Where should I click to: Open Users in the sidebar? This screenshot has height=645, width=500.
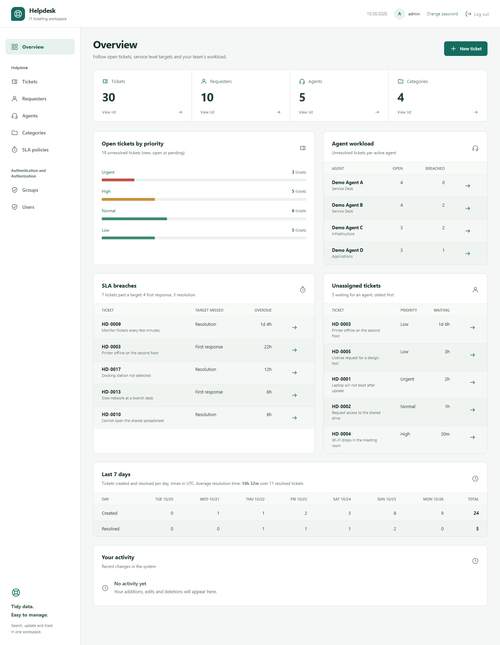pos(40,207)
